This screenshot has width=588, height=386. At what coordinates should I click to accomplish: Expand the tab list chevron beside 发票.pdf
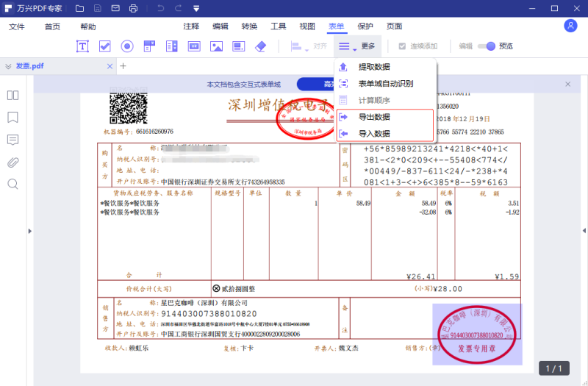pyautogui.click(x=8, y=66)
